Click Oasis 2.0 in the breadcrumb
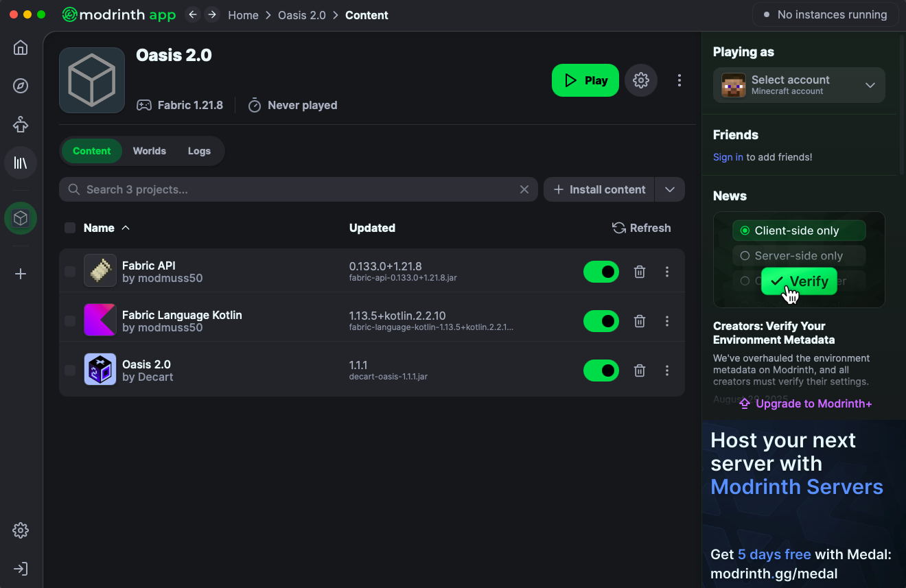 click(x=302, y=15)
